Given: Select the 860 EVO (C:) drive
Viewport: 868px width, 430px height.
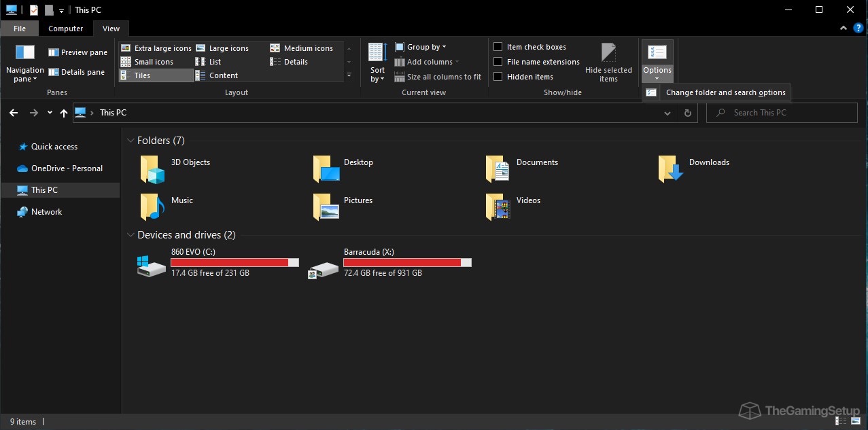Looking at the screenshot, I should (218, 262).
